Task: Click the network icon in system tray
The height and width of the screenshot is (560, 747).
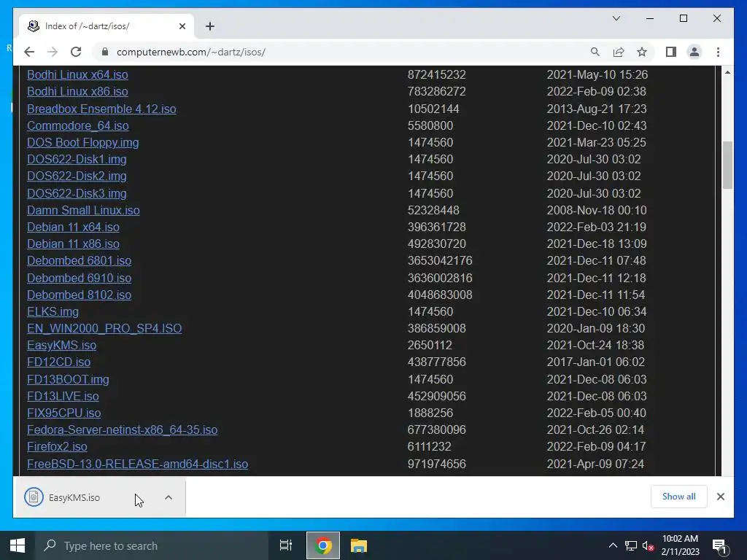Action: [x=631, y=545]
